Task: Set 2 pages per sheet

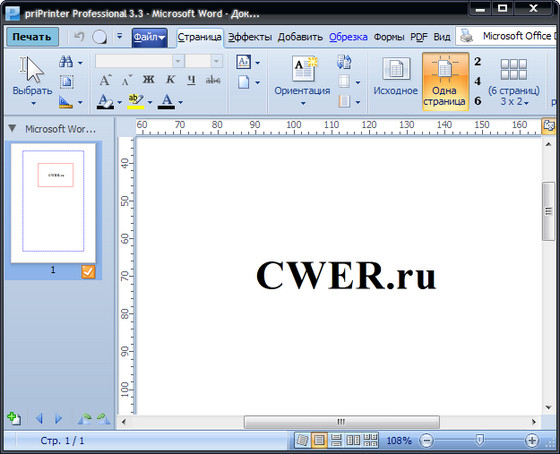Action: click(x=478, y=61)
